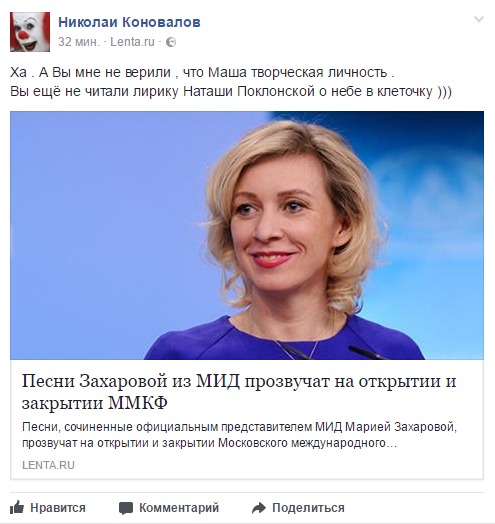495x524 pixels.
Task: Click the article description snippet text
Action: tap(239, 435)
